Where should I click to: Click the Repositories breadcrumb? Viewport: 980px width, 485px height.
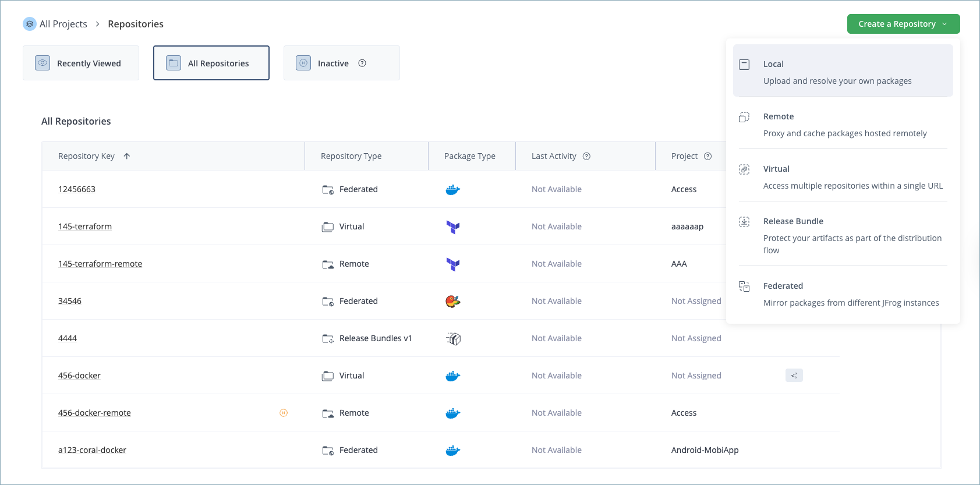136,24
